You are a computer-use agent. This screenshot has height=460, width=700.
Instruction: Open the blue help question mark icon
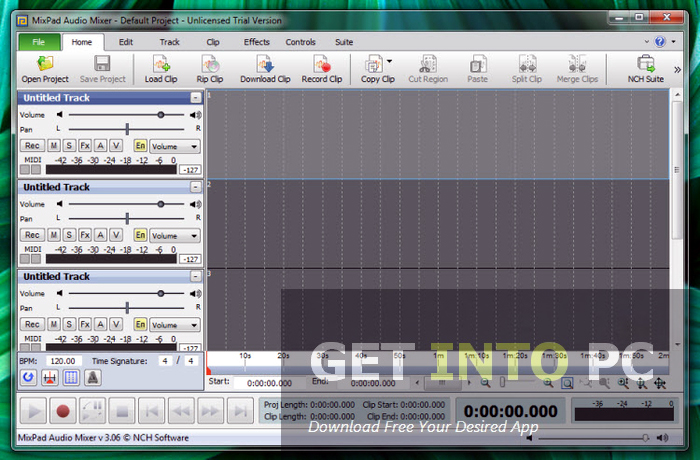click(660, 42)
